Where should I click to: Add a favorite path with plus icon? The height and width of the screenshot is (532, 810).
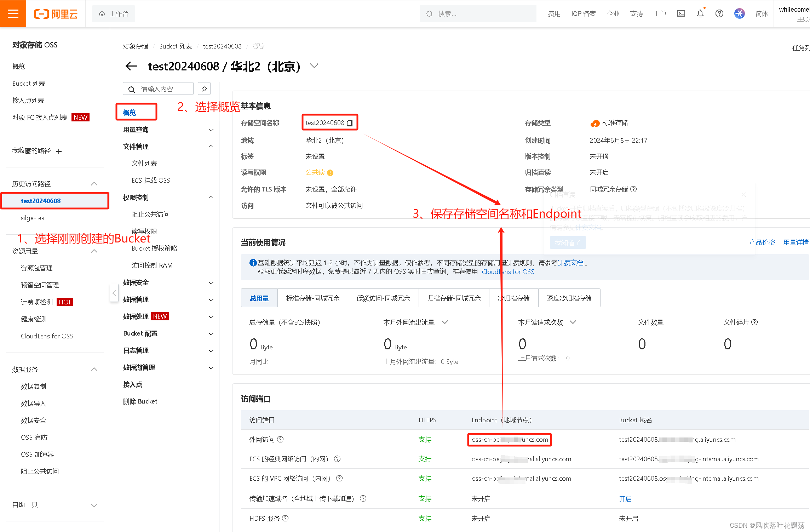pyautogui.click(x=59, y=151)
